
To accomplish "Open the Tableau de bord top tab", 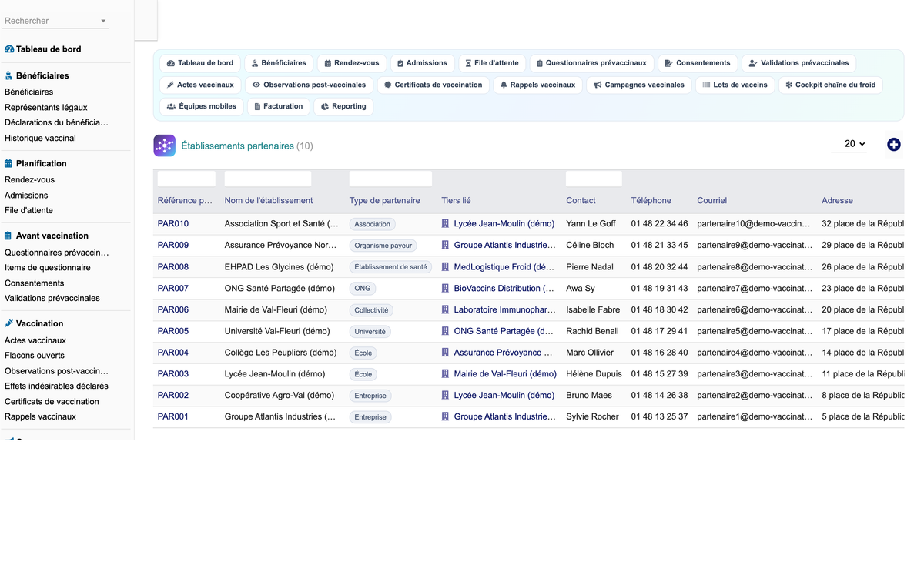I will [200, 63].
